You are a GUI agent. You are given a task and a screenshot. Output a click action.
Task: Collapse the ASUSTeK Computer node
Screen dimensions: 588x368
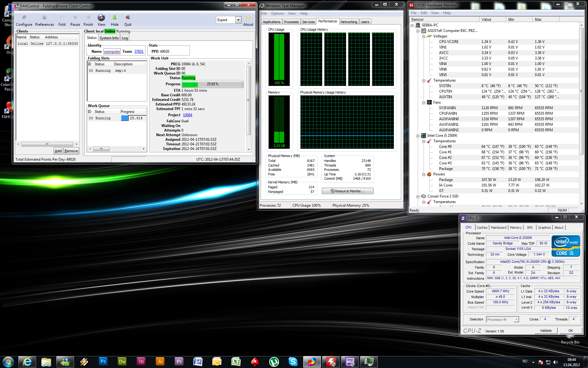(418, 31)
